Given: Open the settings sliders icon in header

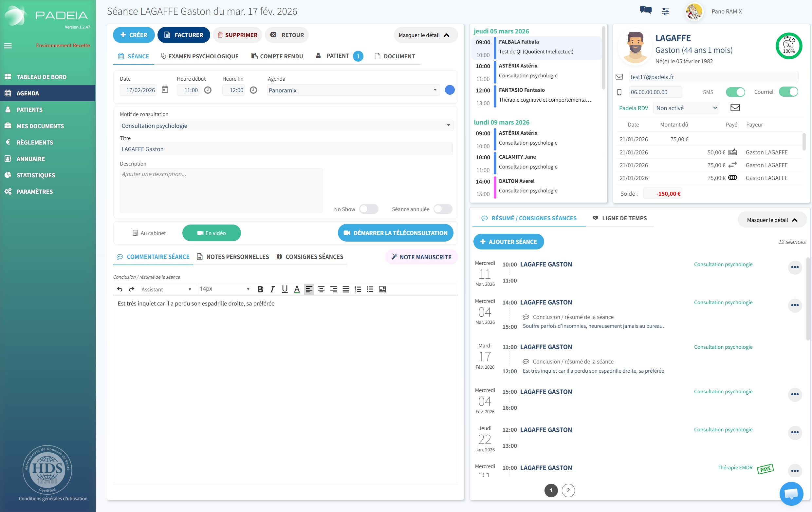Looking at the screenshot, I should click(665, 11).
